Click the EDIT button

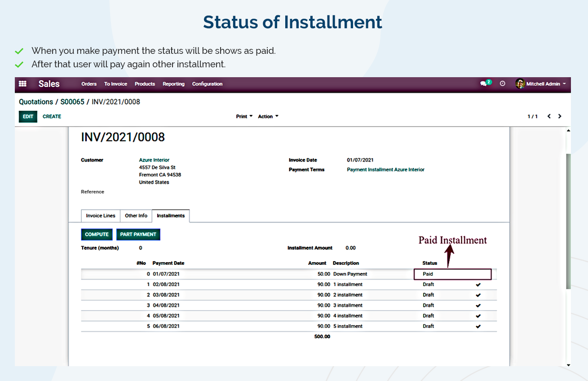[x=28, y=117]
